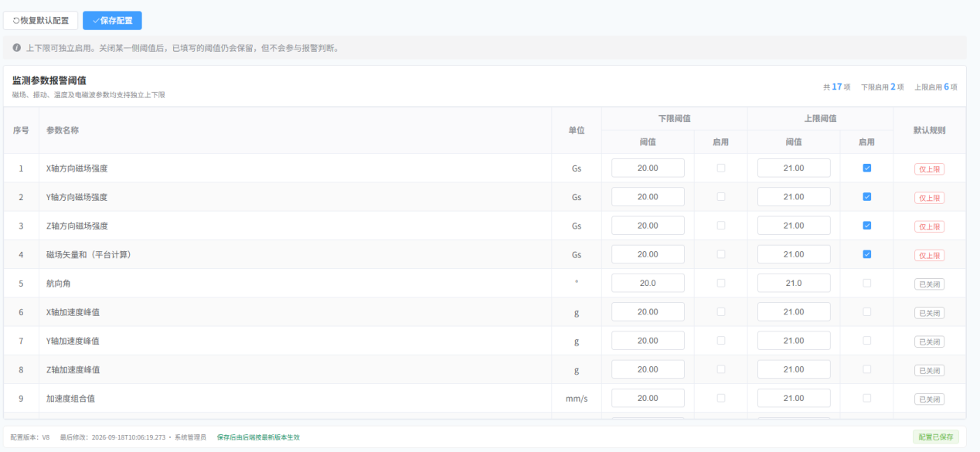The width and height of the screenshot is (980, 452).
Task: Disable upper limit for X轴方向磁场强度
Action: pyautogui.click(x=866, y=168)
